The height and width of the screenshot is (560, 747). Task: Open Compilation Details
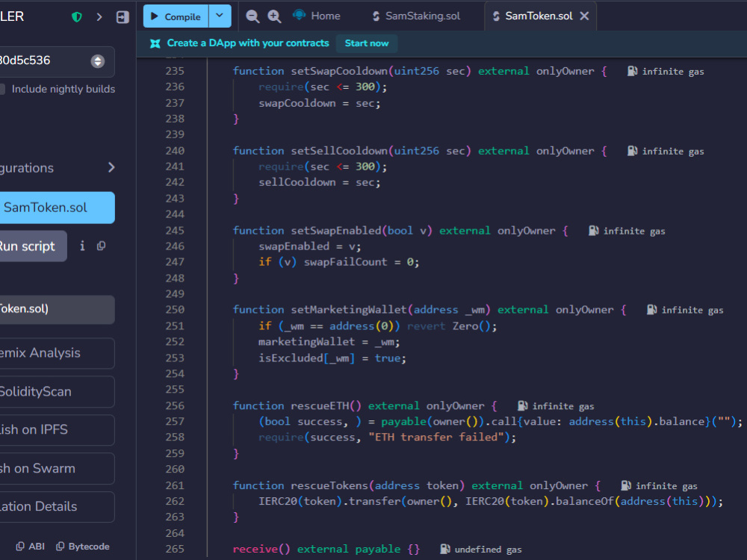(56, 507)
